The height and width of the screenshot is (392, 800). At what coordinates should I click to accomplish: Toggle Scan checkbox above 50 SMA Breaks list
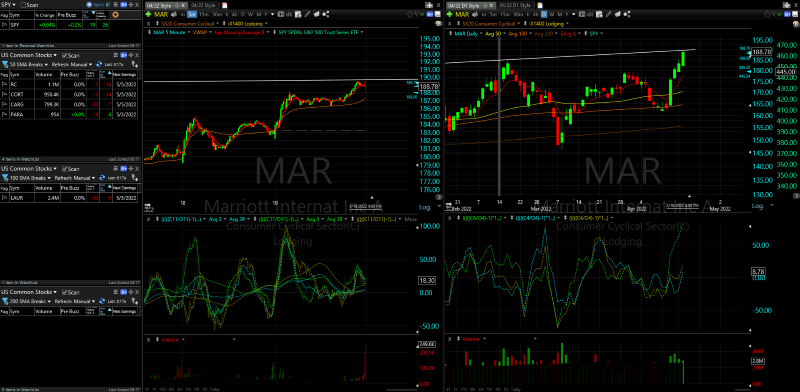tap(64, 55)
